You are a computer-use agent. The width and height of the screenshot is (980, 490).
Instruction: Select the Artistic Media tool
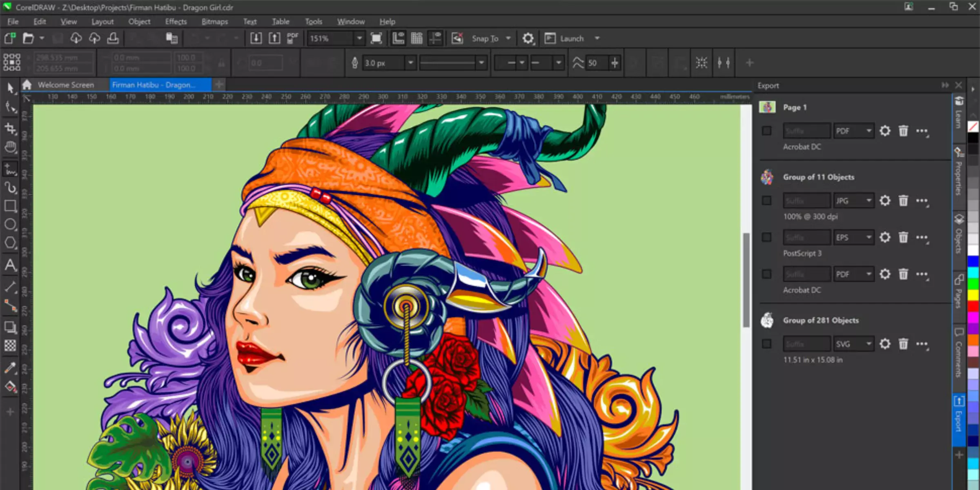10,187
